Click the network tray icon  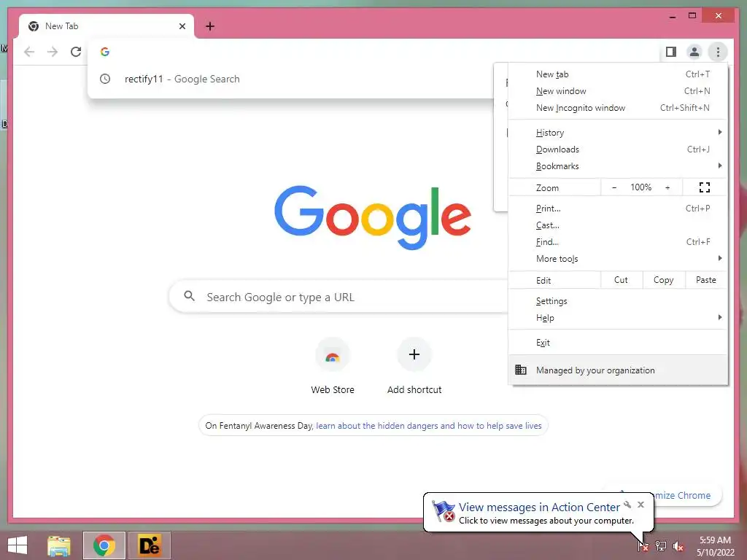pos(660,545)
